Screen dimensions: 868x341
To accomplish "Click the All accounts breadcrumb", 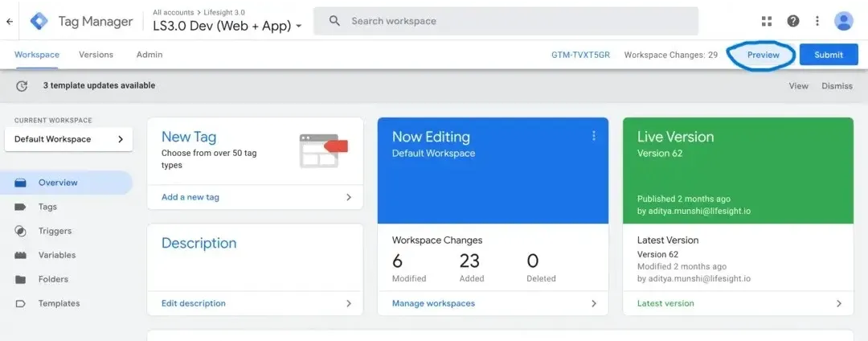I will (174, 12).
